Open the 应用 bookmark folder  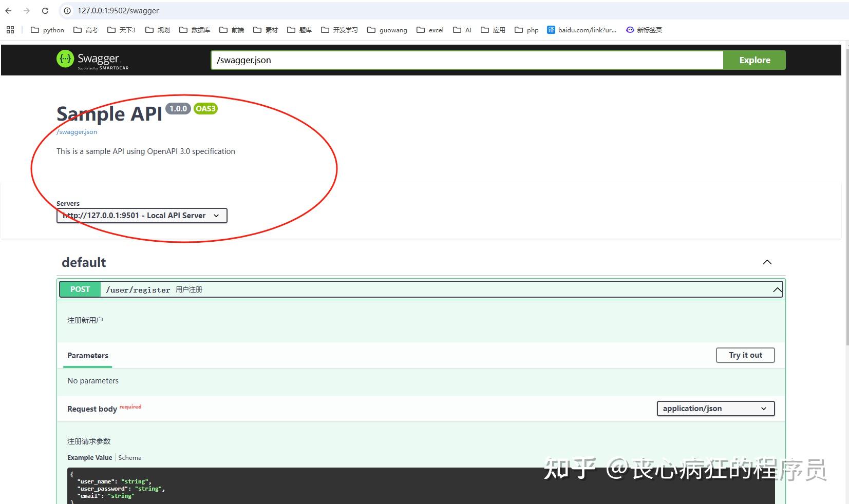(493, 30)
